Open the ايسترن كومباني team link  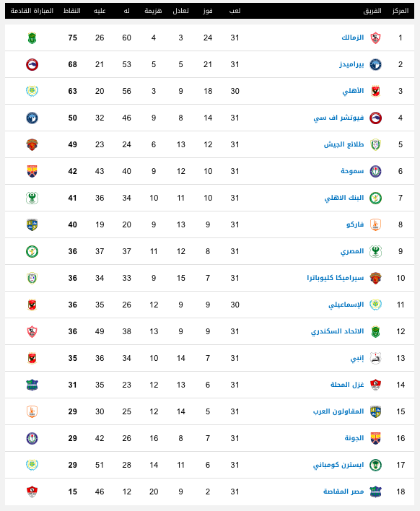click(x=338, y=465)
